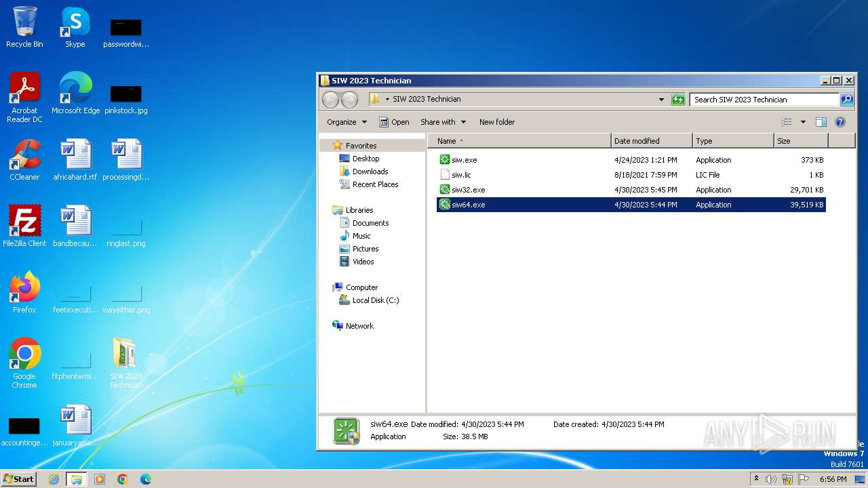This screenshot has width=868, height=488.
Task: Go to Desktop in navigation pane
Action: pos(366,159)
